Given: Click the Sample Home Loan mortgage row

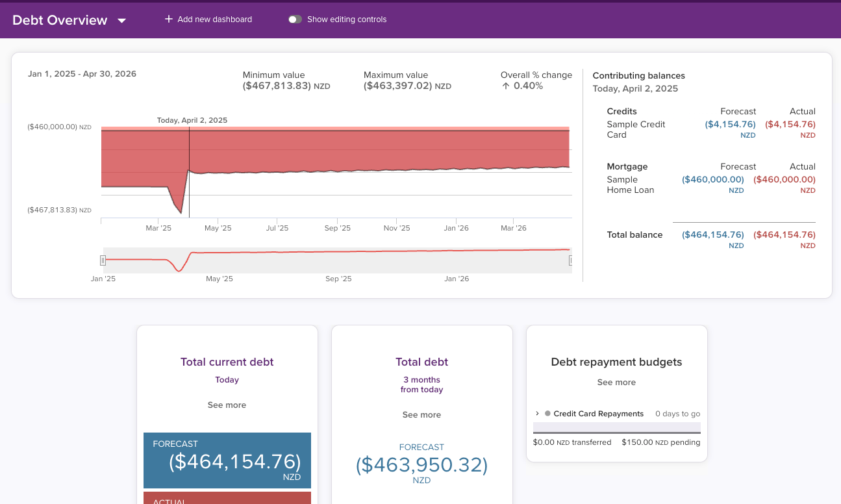Looking at the screenshot, I should pos(710,184).
